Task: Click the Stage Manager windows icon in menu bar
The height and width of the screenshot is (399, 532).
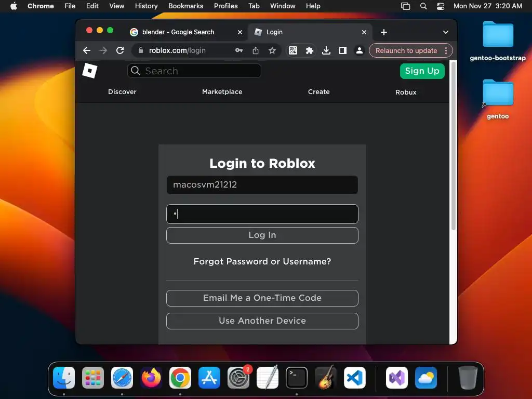Action: point(405,6)
